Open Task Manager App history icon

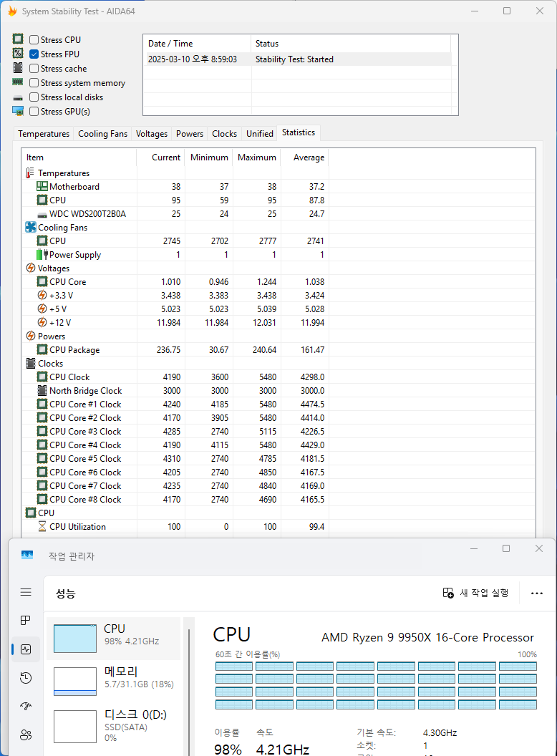(26, 678)
